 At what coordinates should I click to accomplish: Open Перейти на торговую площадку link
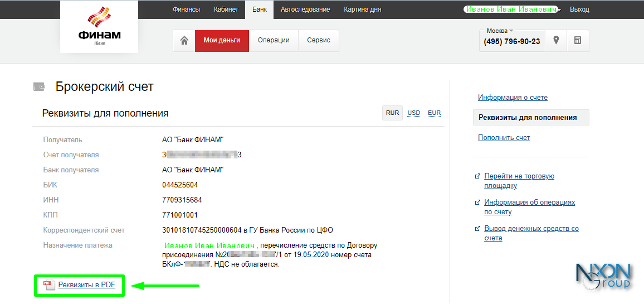pyautogui.click(x=519, y=181)
